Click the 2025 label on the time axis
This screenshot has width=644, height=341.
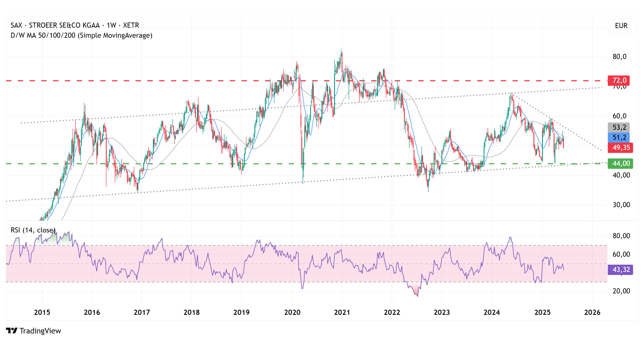coord(542,312)
